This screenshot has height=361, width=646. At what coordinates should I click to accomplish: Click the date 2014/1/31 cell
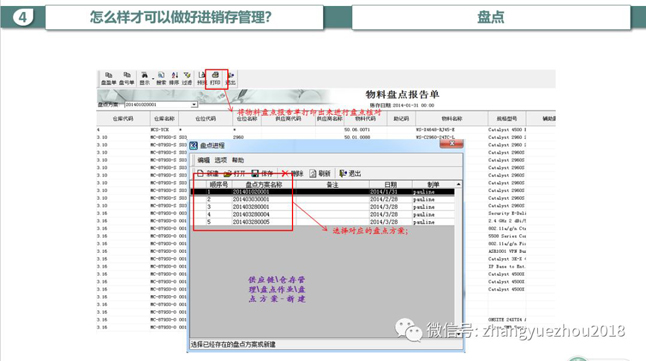384,192
